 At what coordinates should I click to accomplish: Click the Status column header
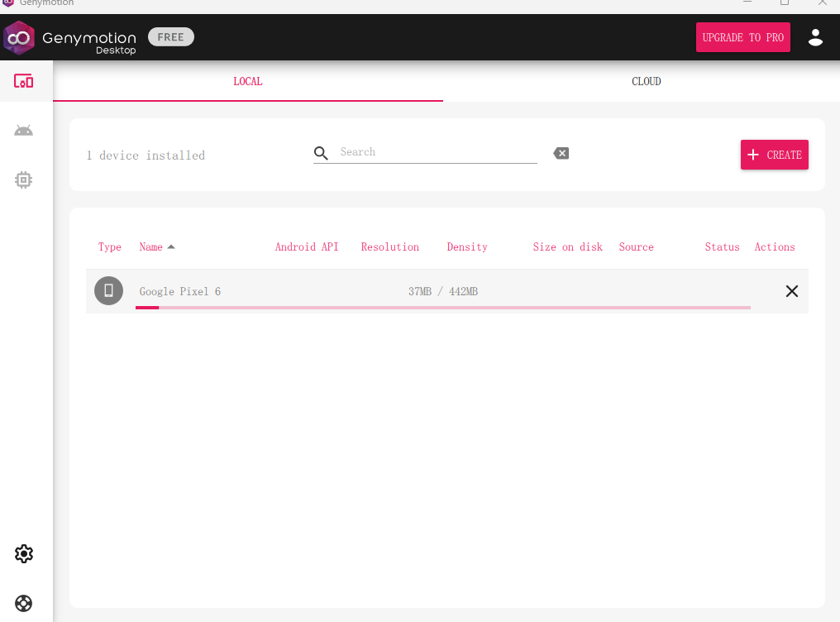722,247
